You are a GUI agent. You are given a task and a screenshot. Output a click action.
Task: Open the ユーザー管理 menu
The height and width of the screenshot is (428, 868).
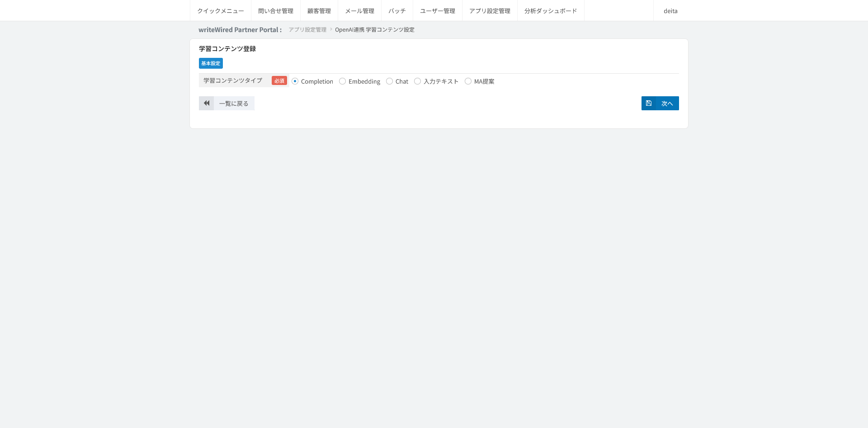coord(438,11)
